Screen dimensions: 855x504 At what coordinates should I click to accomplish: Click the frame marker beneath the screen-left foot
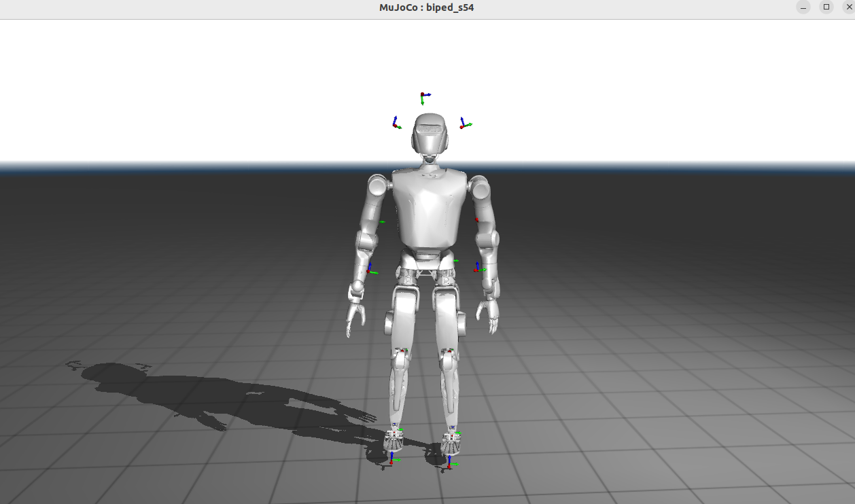click(x=392, y=458)
